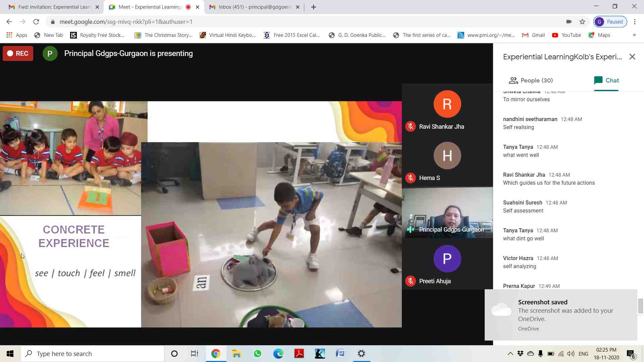This screenshot has height=362, width=644.
Task: Open Cortana circle in taskbar
Action: [x=174, y=354]
